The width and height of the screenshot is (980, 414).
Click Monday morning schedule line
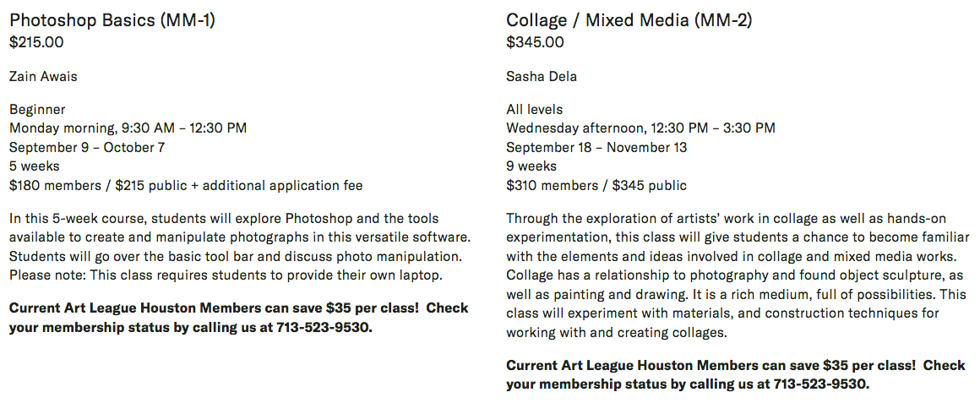pyautogui.click(x=128, y=128)
